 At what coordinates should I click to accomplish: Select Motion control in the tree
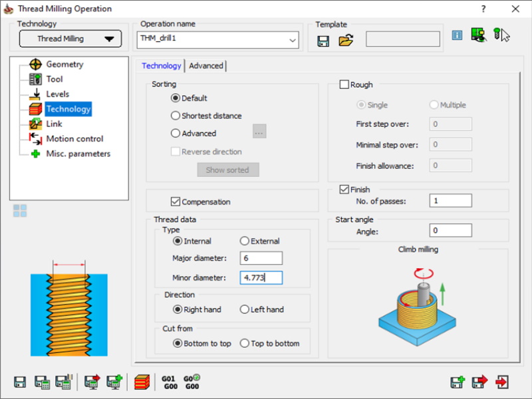pyautogui.click(x=74, y=139)
